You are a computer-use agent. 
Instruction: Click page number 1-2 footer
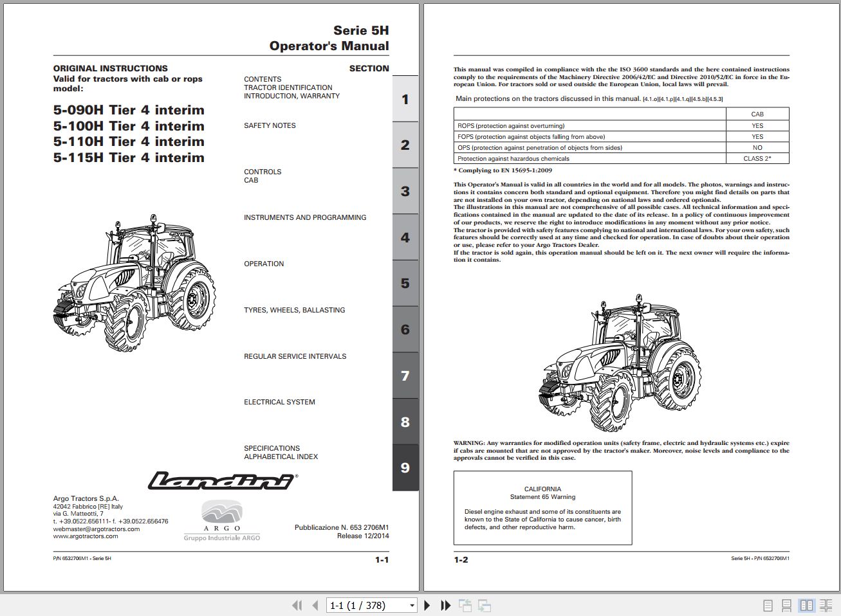[461, 559]
